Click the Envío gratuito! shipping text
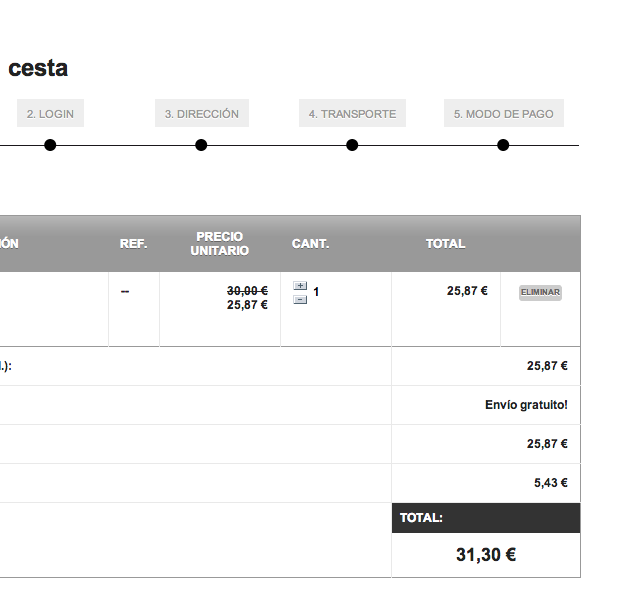Screen dimensions: 621x591 point(525,405)
